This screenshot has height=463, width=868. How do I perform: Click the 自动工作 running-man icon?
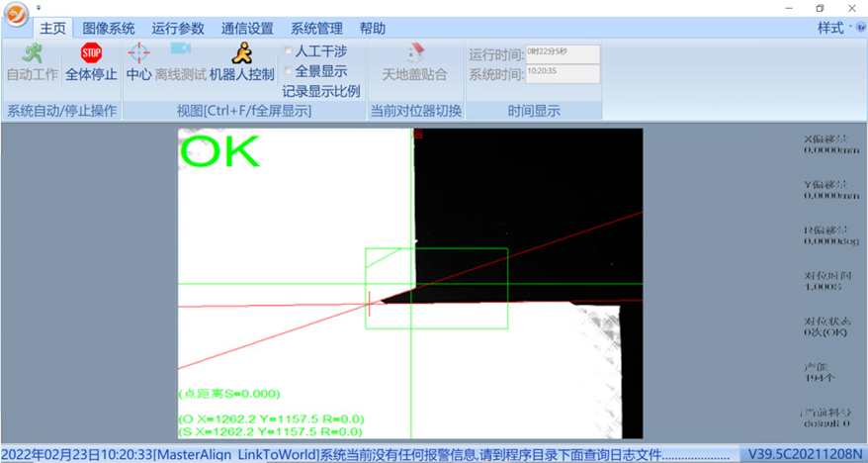(x=32, y=53)
